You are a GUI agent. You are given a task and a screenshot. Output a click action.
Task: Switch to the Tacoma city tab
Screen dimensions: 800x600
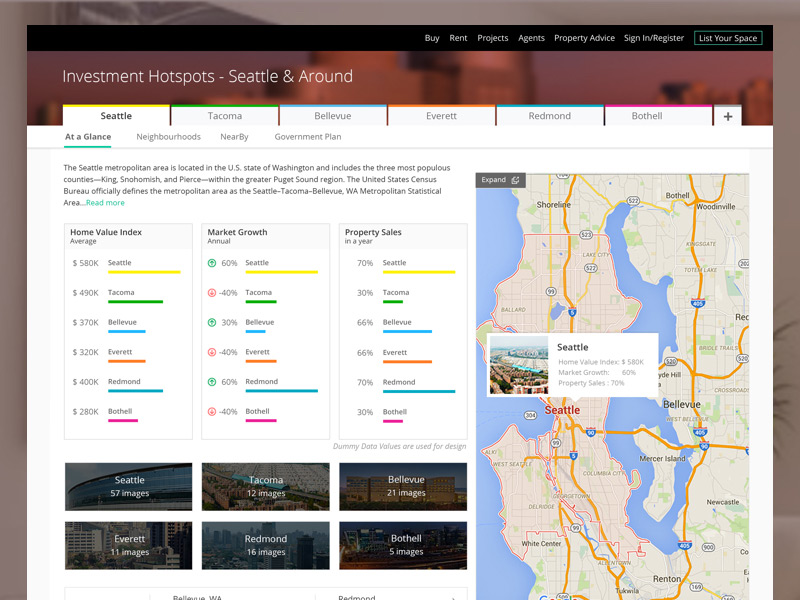coord(225,116)
